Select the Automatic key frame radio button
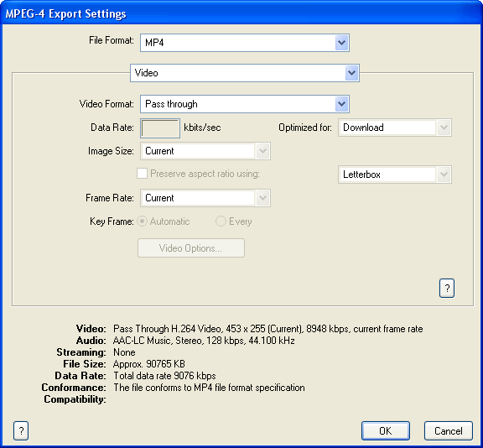 coord(142,221)
